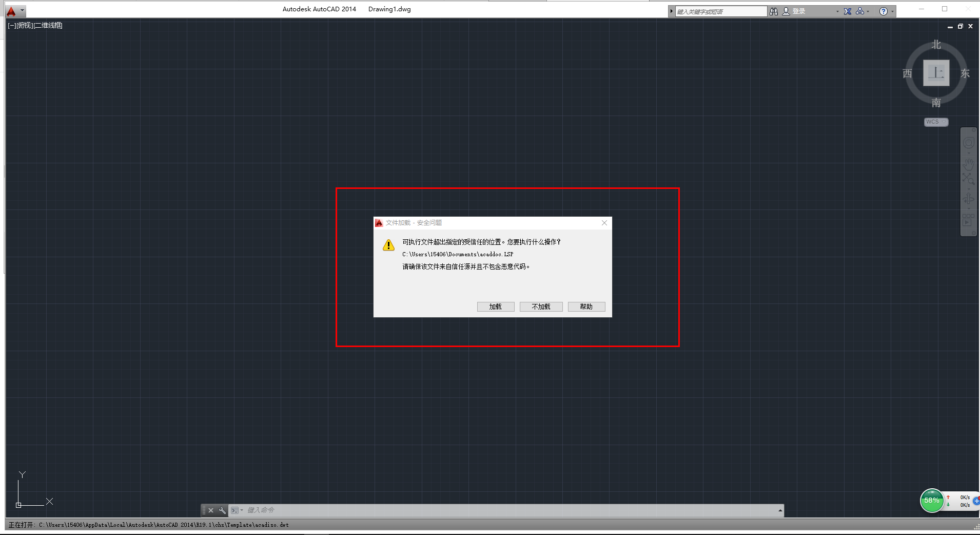
Task: Restore down the drawing window inside AutoCAD
Action: click(x=960, y=26)
